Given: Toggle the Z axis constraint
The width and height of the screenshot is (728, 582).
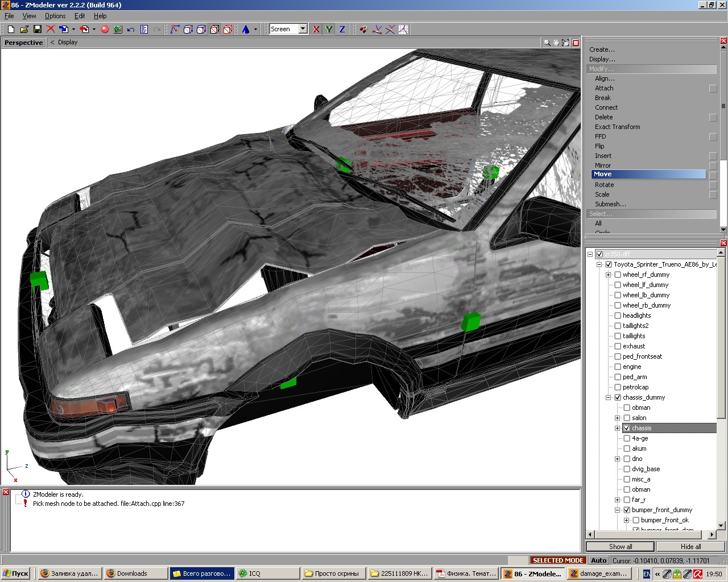Looking at the screenshot, I should (342, 29).
